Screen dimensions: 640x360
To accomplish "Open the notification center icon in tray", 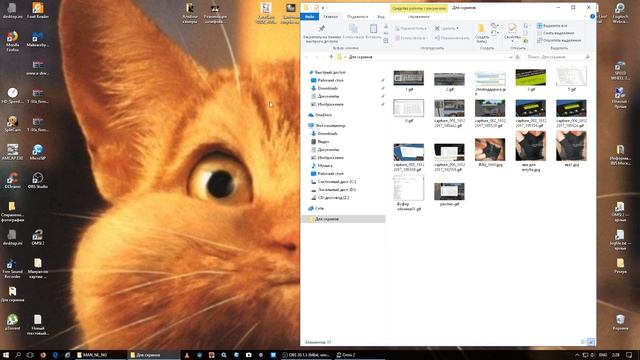I will pos(629,355).
